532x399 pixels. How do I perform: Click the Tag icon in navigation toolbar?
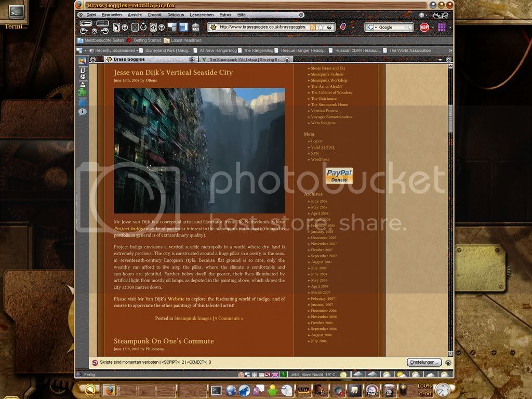click(196, 28)
